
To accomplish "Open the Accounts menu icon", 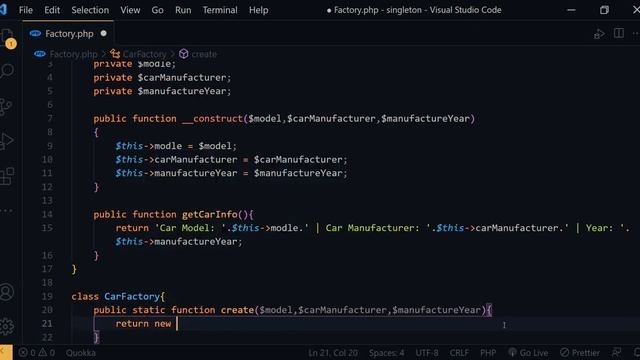I will point(7,292).
